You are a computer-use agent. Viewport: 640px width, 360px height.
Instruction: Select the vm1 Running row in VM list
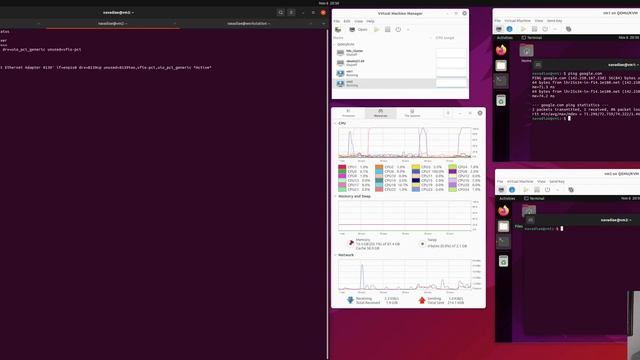click(x=400, y=73)
